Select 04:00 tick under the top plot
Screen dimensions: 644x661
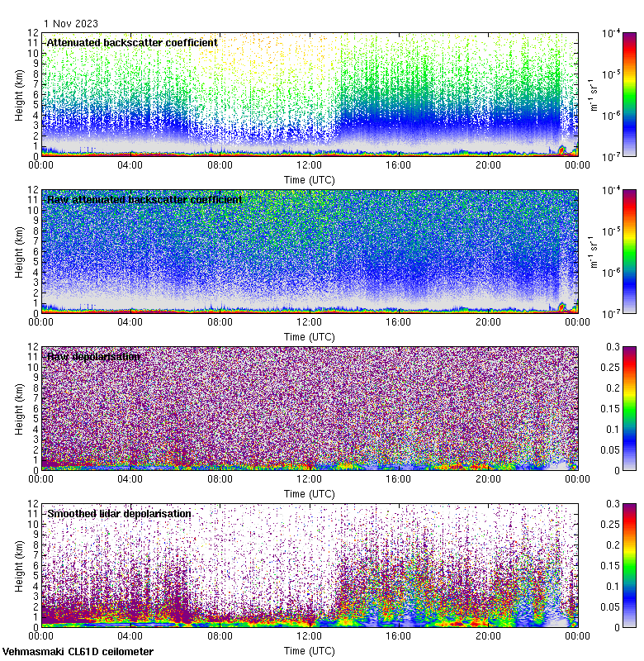(130, 164)
